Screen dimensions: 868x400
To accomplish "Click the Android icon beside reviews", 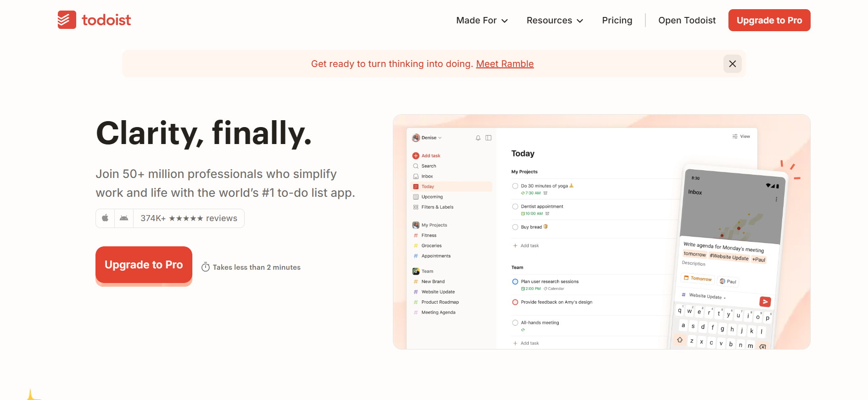I will tap(124, 218).
